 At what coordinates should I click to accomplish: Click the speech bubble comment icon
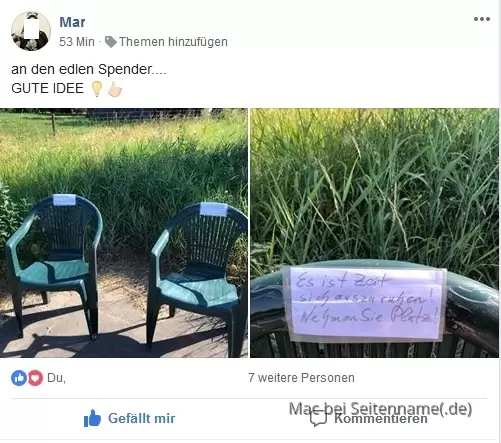click(318, 418)
